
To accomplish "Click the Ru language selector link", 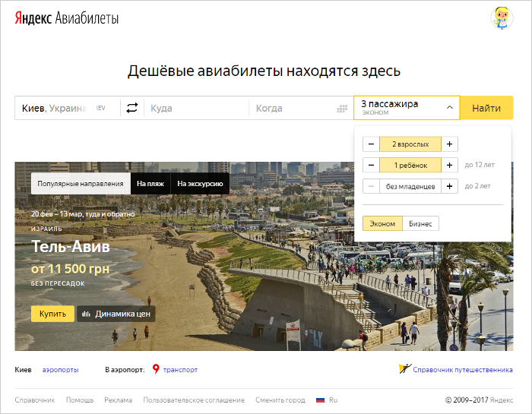I will coord(333,400).
